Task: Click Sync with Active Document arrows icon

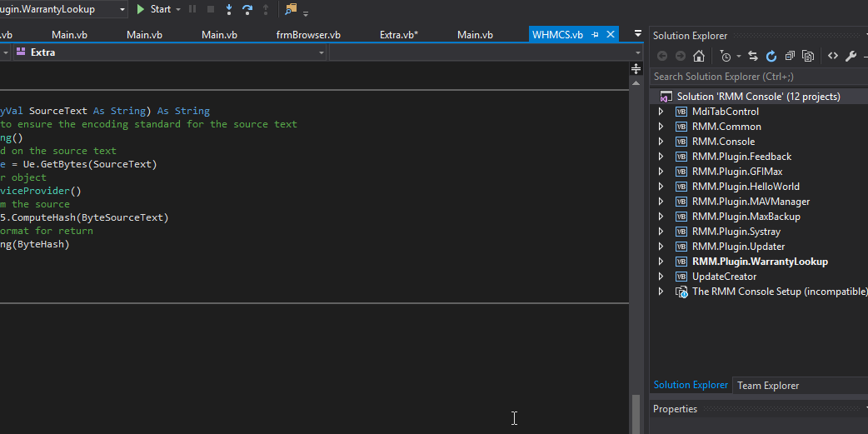Action: click(753, 56)
